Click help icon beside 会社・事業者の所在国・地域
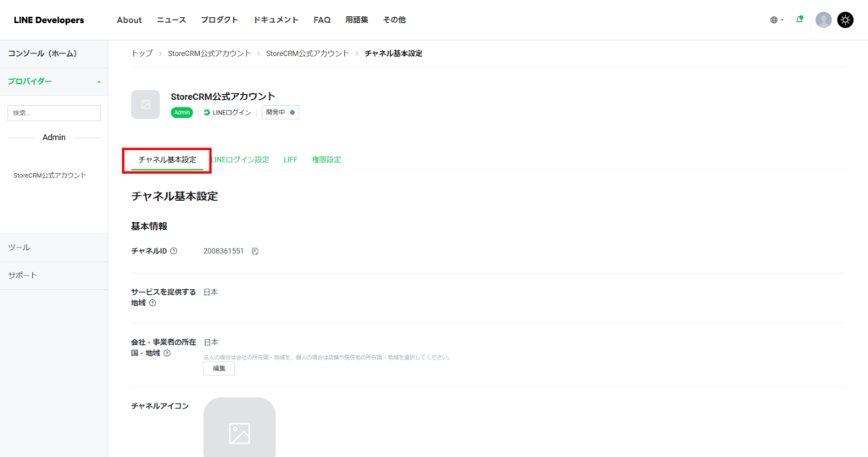This screenshot has height=457, width=868. click(x=167, y=353)
